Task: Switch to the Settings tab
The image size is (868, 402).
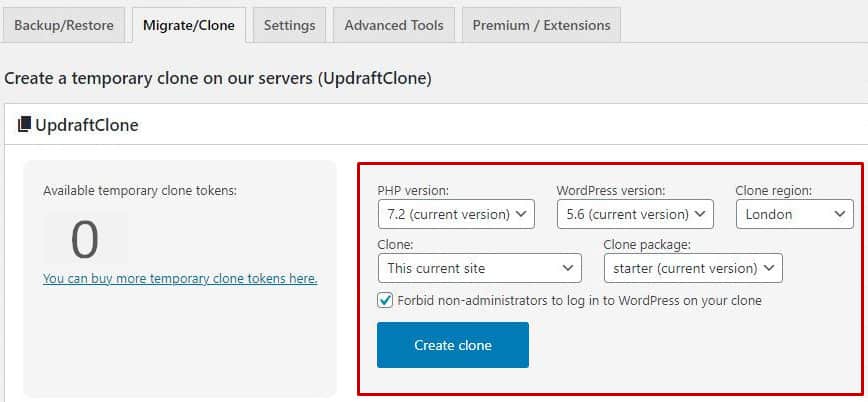Action: coord(290,25)
